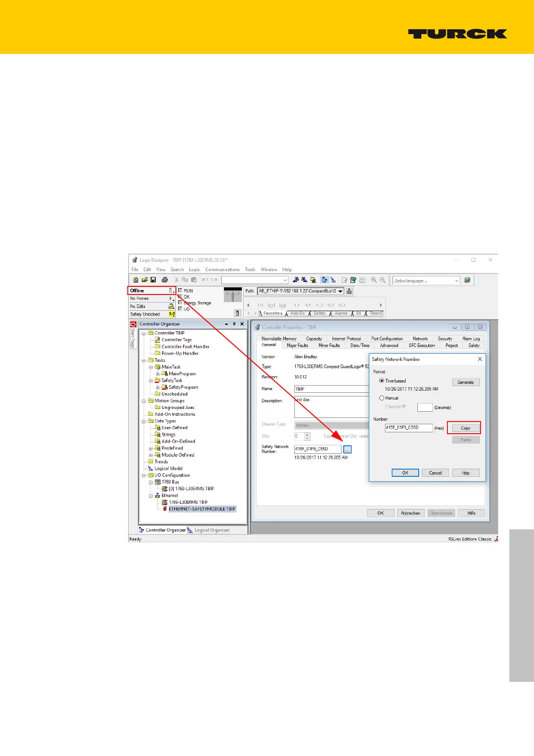Click the Undo toolbar icon
The height and width of the screenshot is (756, 534).
coord(205,280)
